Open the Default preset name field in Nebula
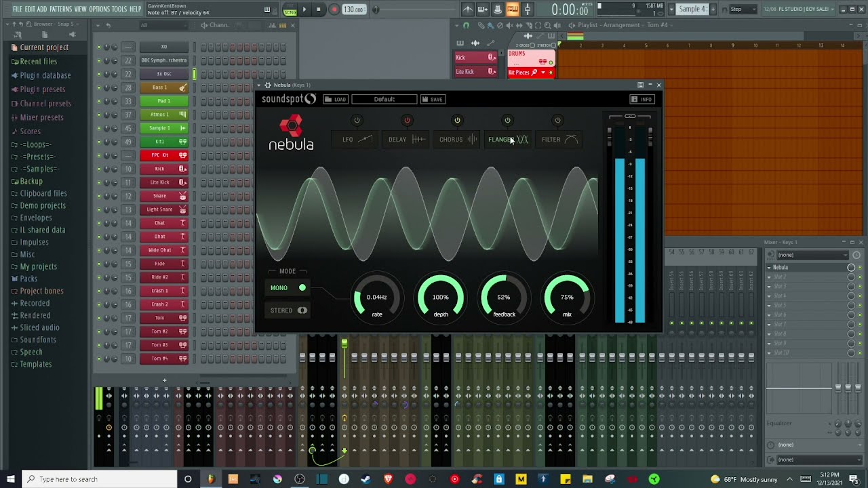The image size is (868, 488). point(384,100)
